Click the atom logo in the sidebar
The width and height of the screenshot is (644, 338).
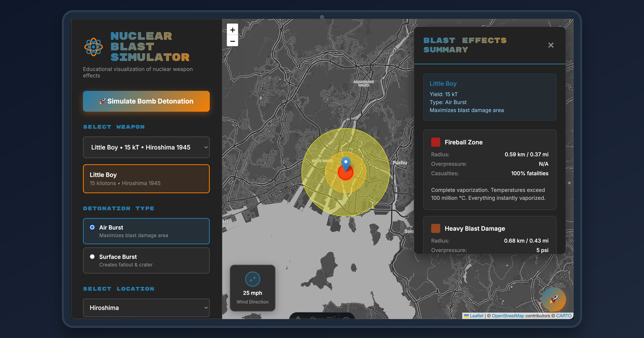point(93,47)
